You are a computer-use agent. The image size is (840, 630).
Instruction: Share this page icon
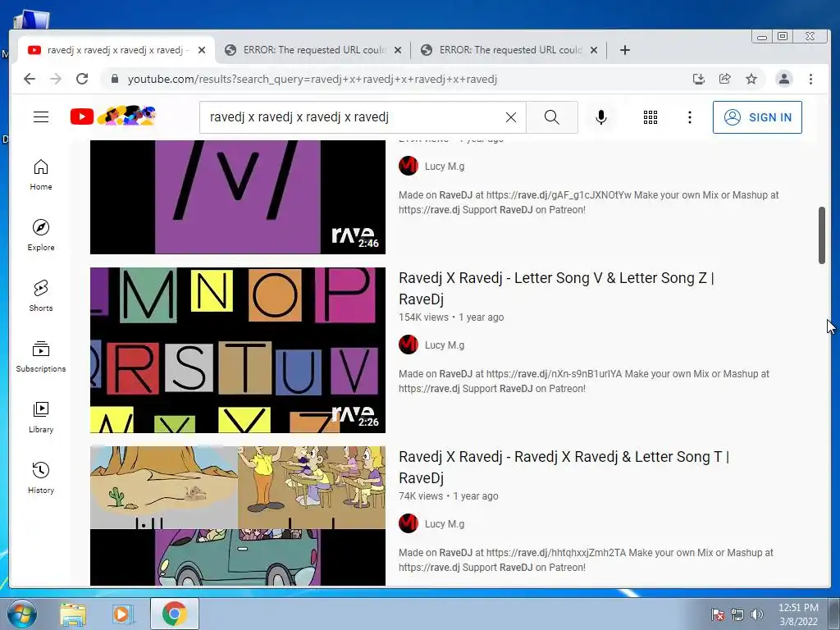coord(725,80)
